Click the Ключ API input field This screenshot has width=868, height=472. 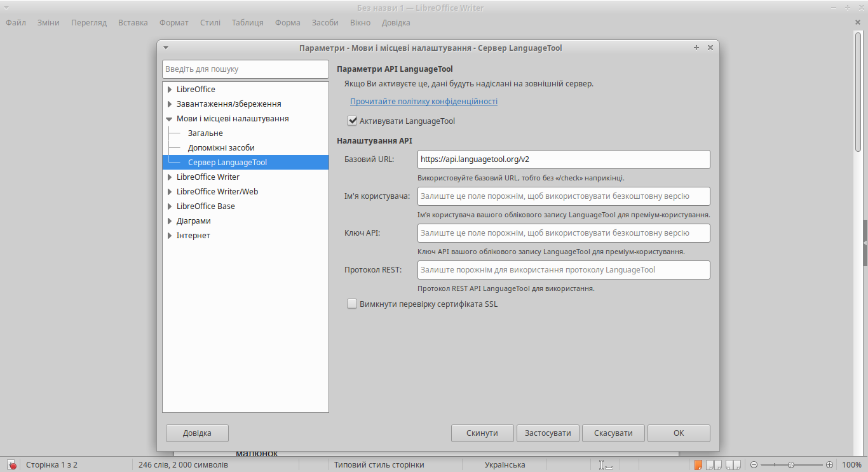coord(564,233)
